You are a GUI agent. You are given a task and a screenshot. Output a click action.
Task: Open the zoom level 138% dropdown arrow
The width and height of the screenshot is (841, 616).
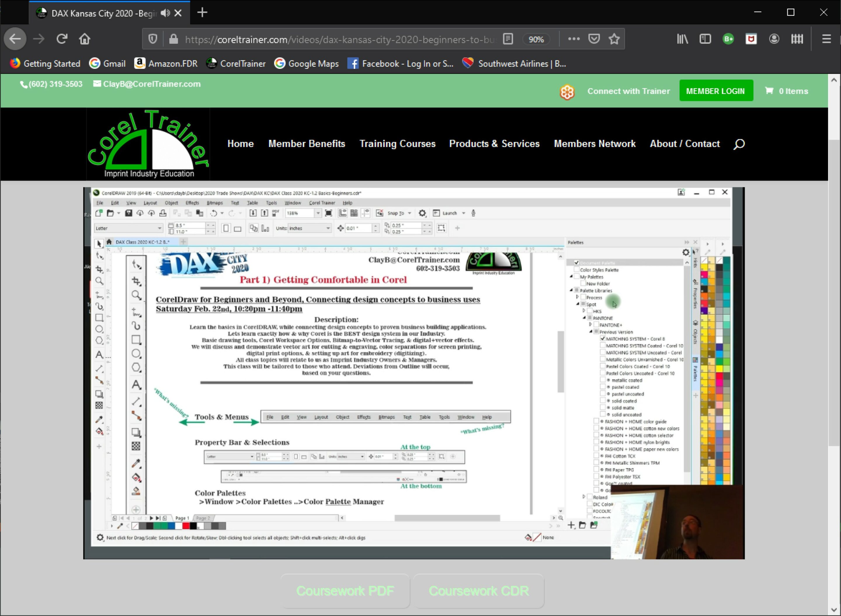point(318,213)
